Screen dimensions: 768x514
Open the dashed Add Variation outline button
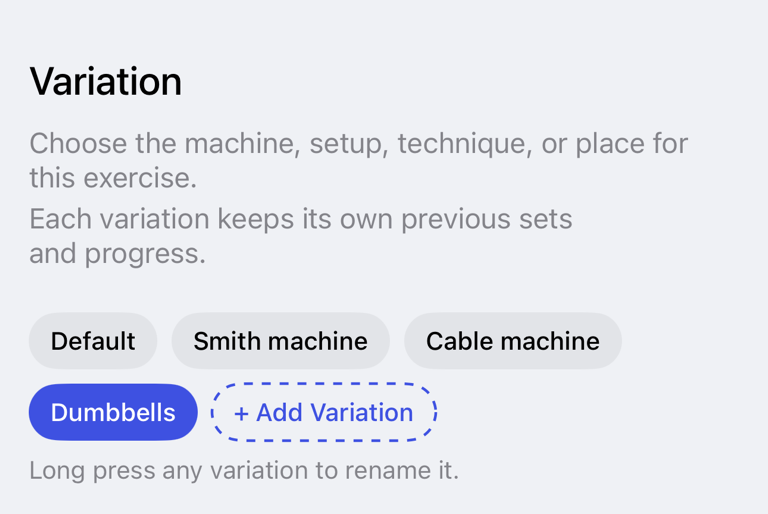(x=324, y=412)
